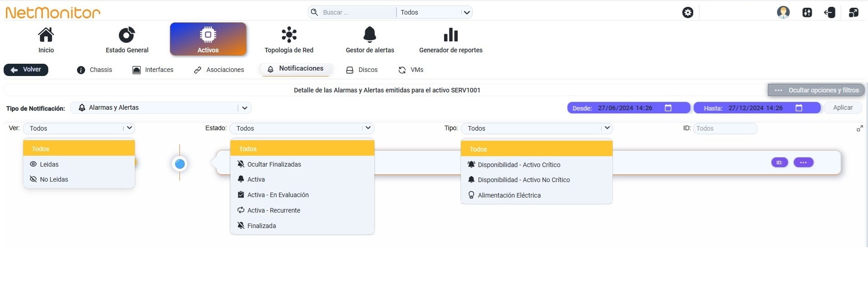The width and height of the screenshot is (868, 295).
Task: Choose Disponibilidad - Activo Crítico
Action: click(536, 165)
